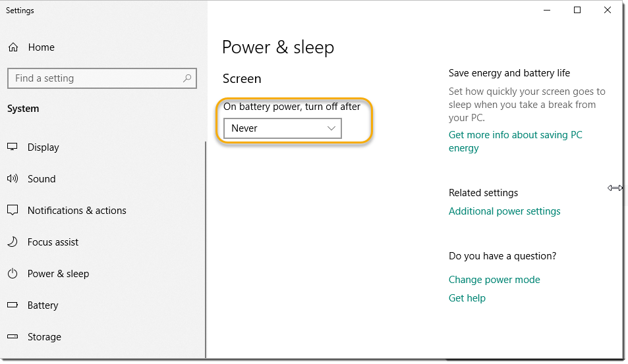Expand the dropdown chevron arrow
The width and height of the screenshot is (628, 364).
[331, 128]
